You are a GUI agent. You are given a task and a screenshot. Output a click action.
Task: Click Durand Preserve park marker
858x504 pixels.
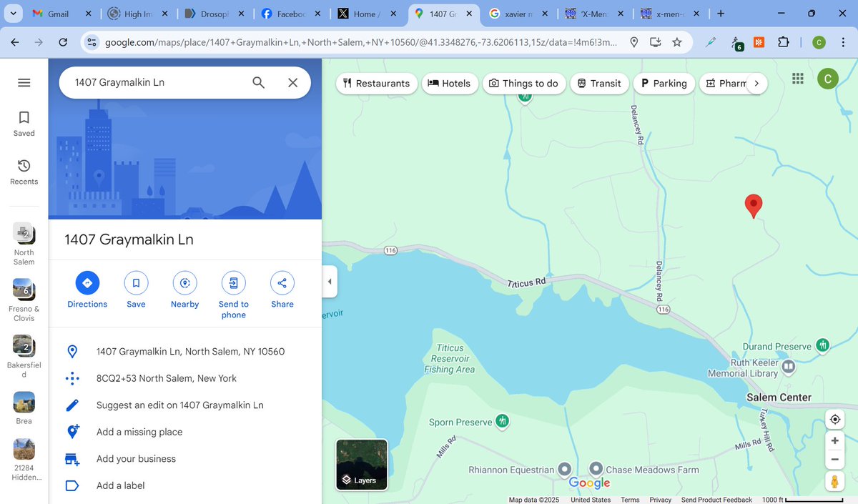click(822, 346)
